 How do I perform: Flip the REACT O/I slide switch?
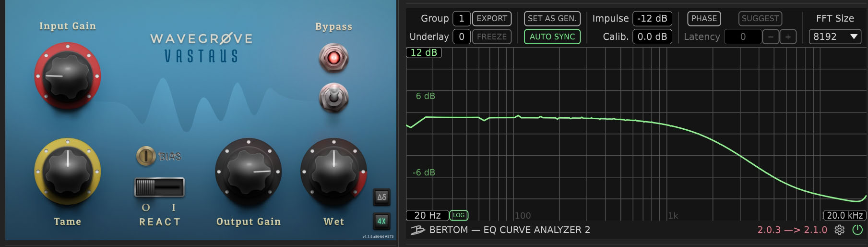point(159,187)
